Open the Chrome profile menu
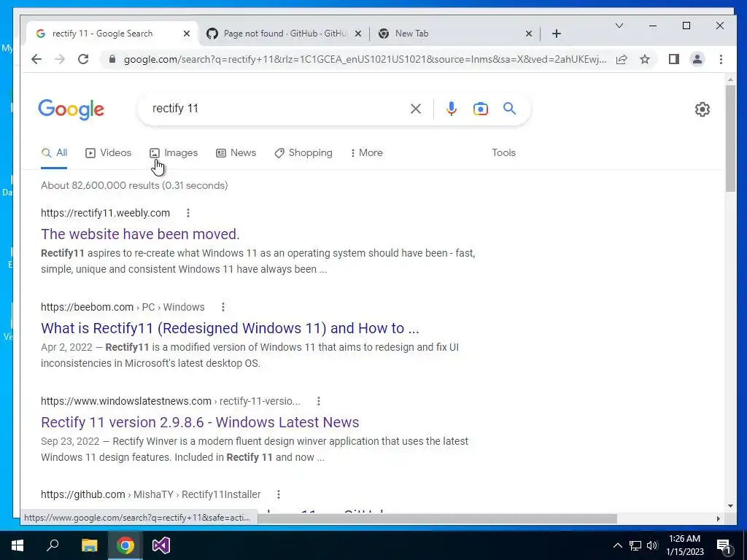The image size is (747, 560). coord(697,59)
